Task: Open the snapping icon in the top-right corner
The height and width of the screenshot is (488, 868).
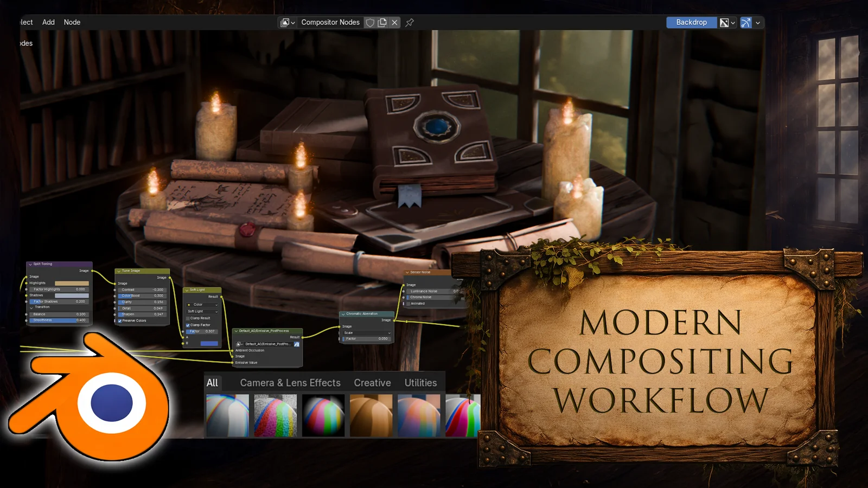Action: pos(745,22)
